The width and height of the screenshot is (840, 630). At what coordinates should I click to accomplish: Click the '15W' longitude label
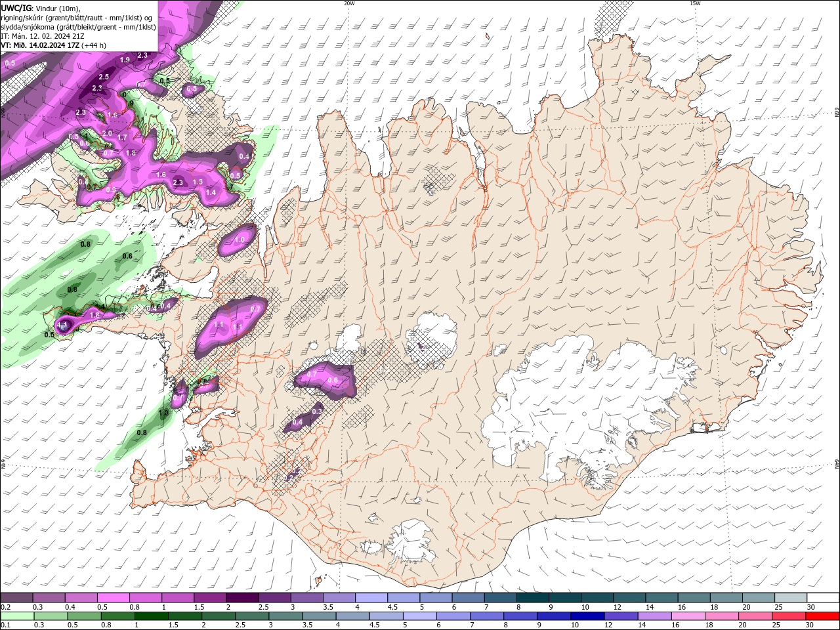(694, 3)
